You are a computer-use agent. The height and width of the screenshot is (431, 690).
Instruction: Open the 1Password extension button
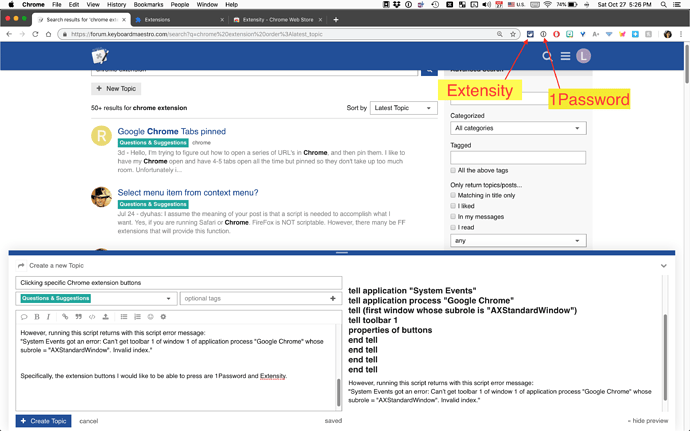tap(543, 34)
